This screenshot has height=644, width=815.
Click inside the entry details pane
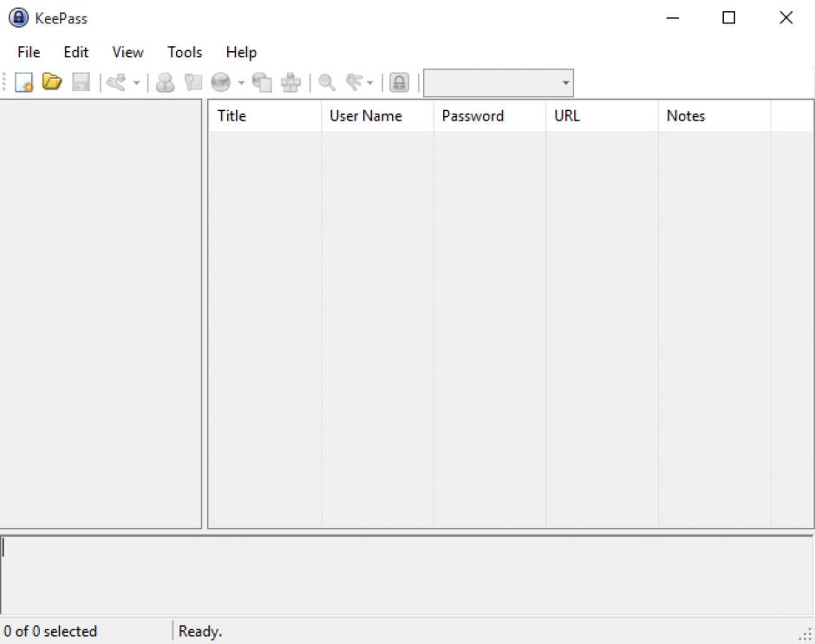[x=407, y=575]
